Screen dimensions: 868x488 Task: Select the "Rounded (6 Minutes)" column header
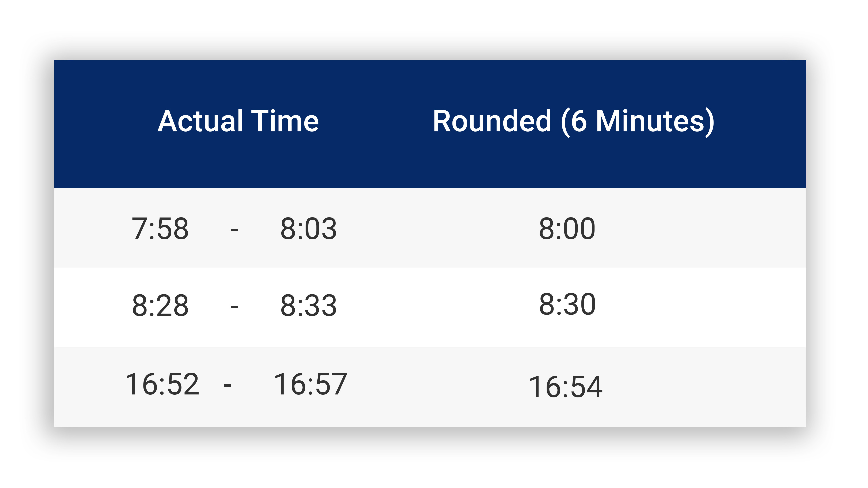click(x=573, y=121)
